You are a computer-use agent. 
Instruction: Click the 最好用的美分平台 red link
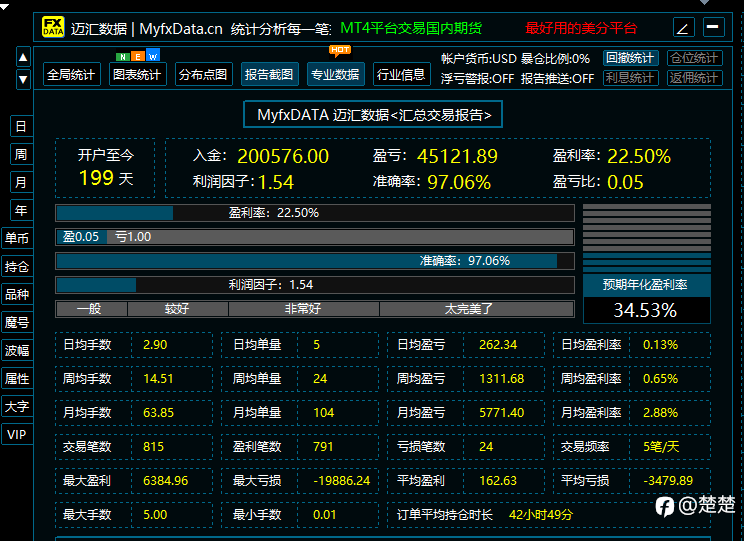pos(581,28)
